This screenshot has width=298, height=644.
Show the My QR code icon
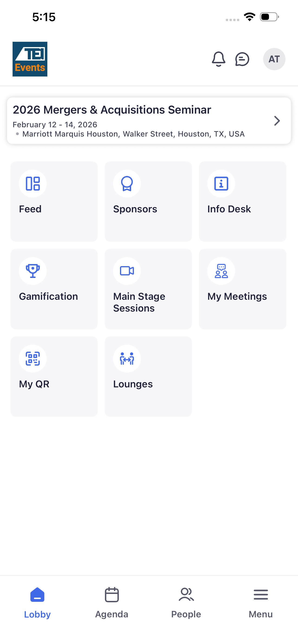pos(33,358)
